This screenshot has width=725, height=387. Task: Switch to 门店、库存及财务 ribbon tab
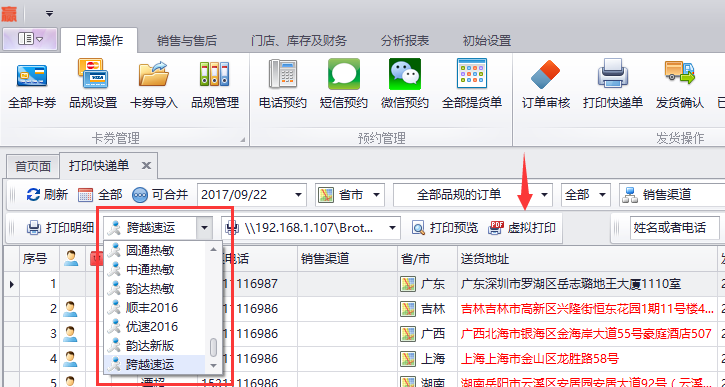tap(299, 41)
